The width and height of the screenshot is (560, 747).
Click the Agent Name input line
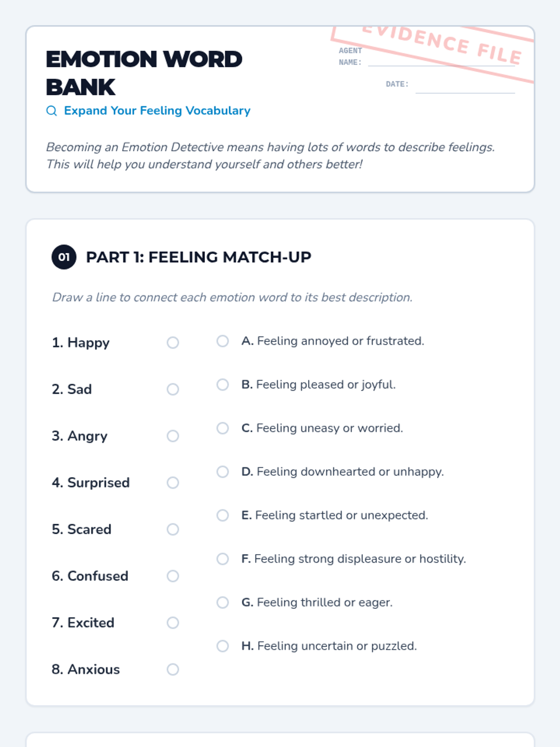click(x=441, y=62)
